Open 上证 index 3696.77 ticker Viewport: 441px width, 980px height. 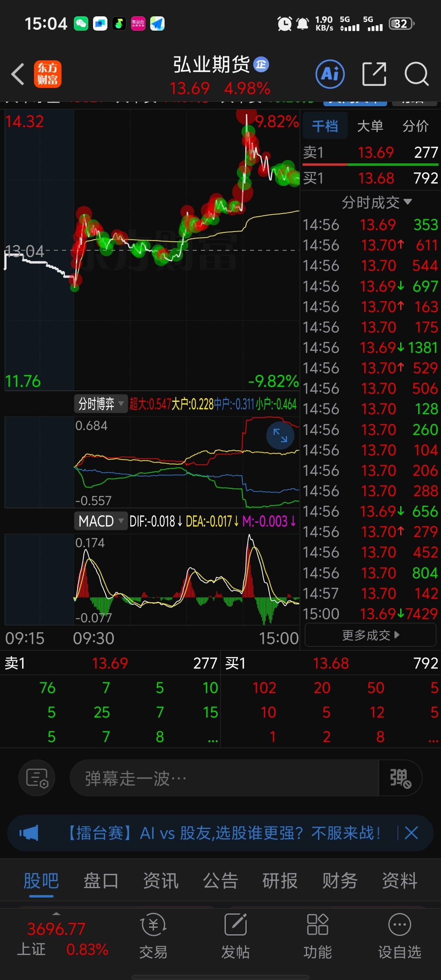(x=62, y=939)
